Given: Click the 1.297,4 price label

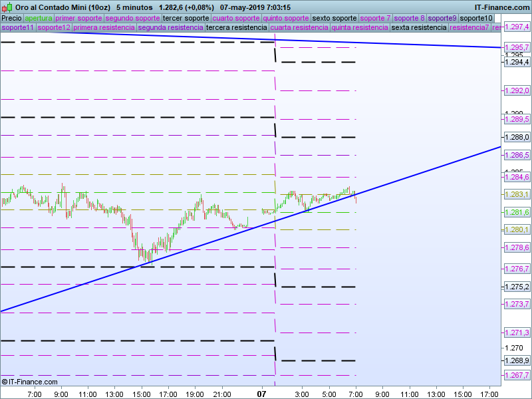Looking at the screenshot, I should tap(517, 27).
